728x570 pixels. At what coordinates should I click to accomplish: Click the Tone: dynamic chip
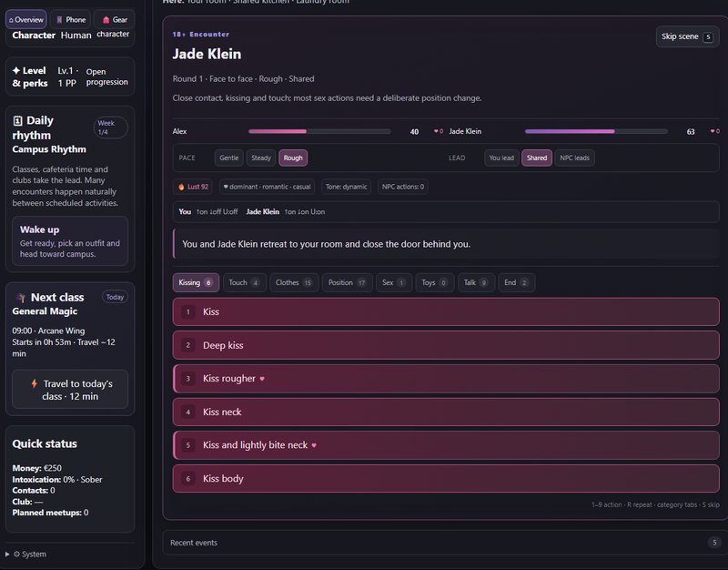click(x=346, y=187)
